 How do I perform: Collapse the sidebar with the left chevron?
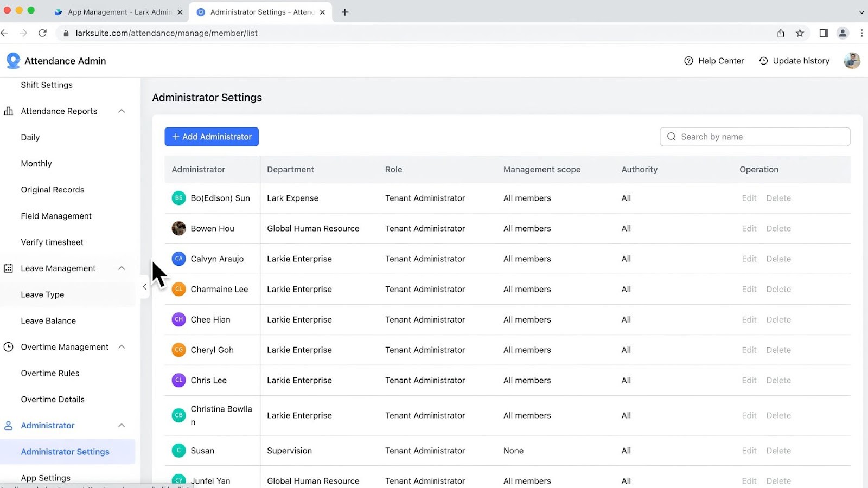pyautogui.click(x=144, y=286)
